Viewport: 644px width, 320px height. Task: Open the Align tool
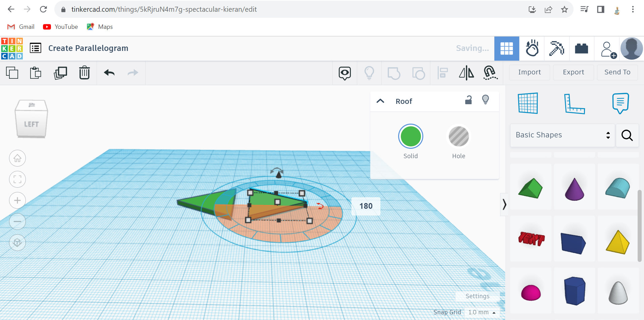click(442, 73)
